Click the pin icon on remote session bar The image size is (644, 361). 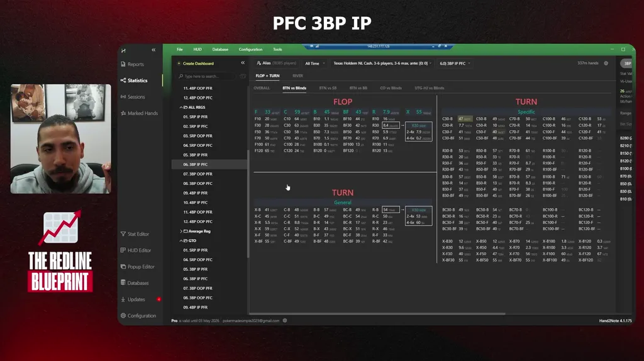tap(312, 47)
